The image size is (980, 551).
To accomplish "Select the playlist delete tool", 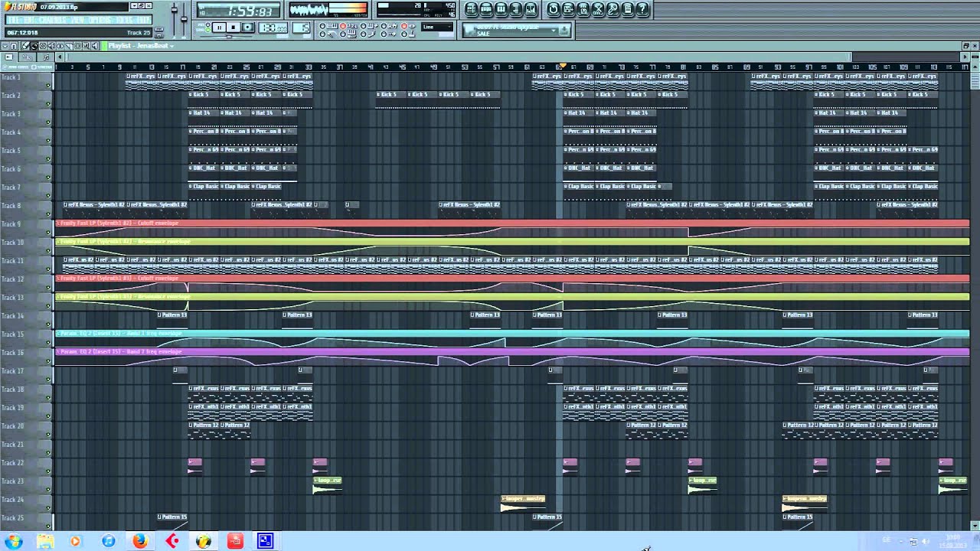I will [x=43, y=46].
